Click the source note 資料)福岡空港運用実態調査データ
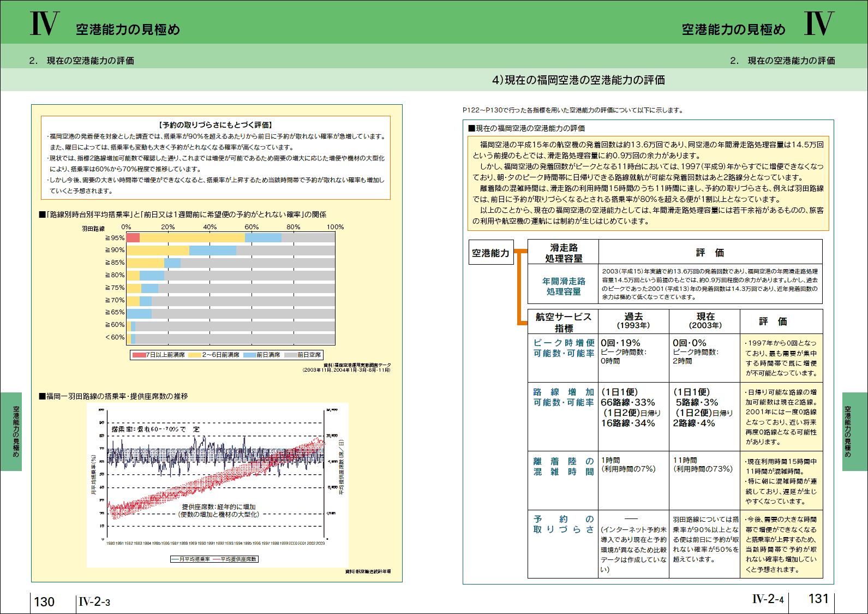 (x=357, y=365)
